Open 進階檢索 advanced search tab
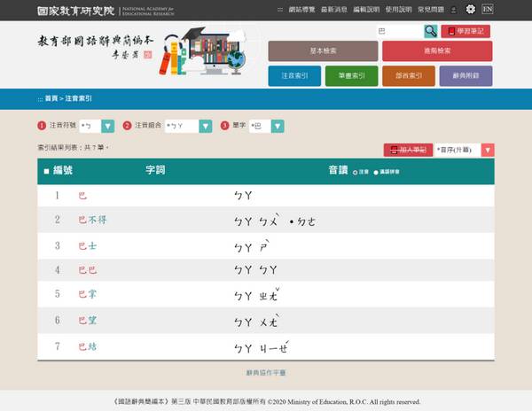Image resolution: width=532 pixels, height=411 pixels. click(437, 50)
